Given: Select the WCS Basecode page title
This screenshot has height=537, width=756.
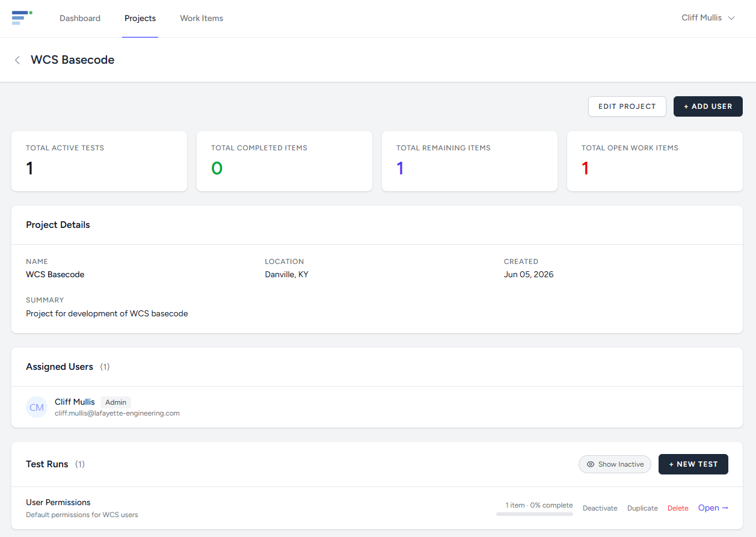Looking at the screenshot, I should [73, 60].
